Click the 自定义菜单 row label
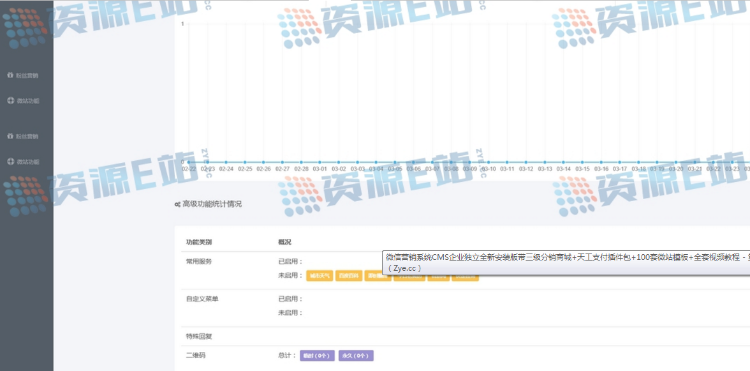This screenshot has width=750, height=371. point(202,299)
